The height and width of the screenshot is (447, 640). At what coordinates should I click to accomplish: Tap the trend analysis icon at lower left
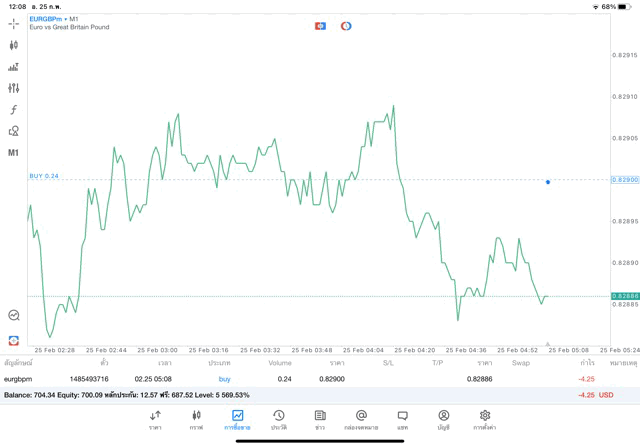tap(14, 315)
